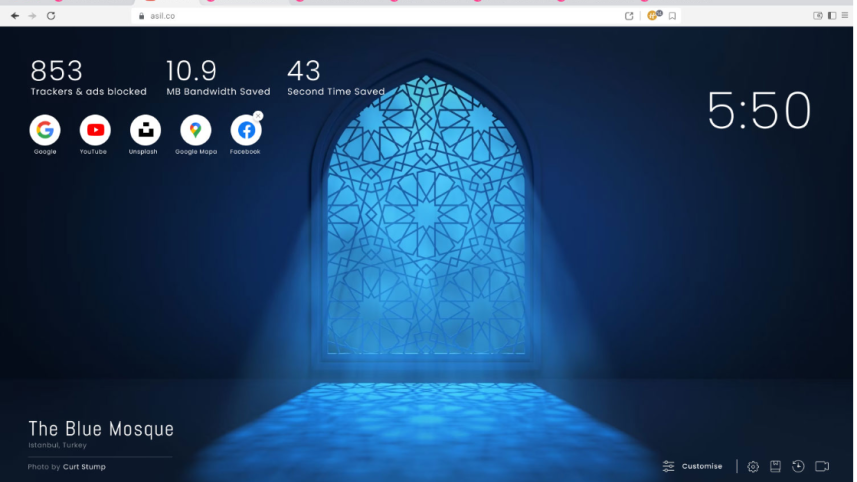The height and width of the screenshot is (482, 857).
Task: Open the history clock icon
Action: [x=798, y=466]
